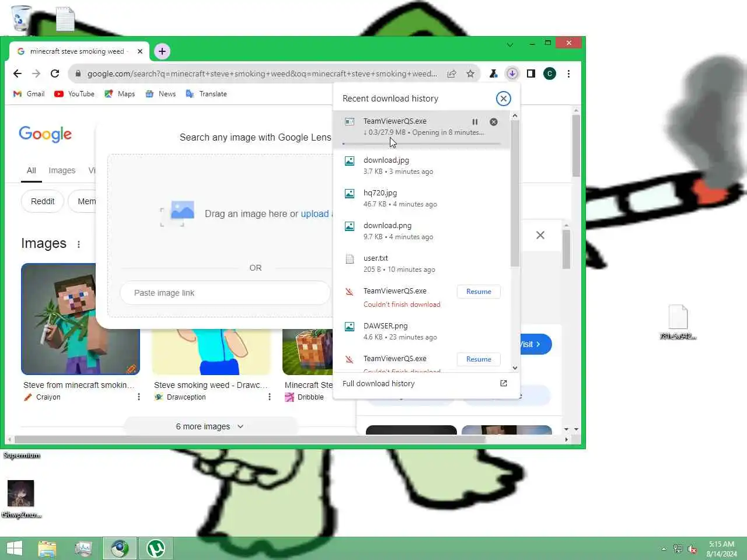The height and width of the screenshot is (560, 747).
Task: Bookmark this page with the star icon
Action: [x=470, y=73]
